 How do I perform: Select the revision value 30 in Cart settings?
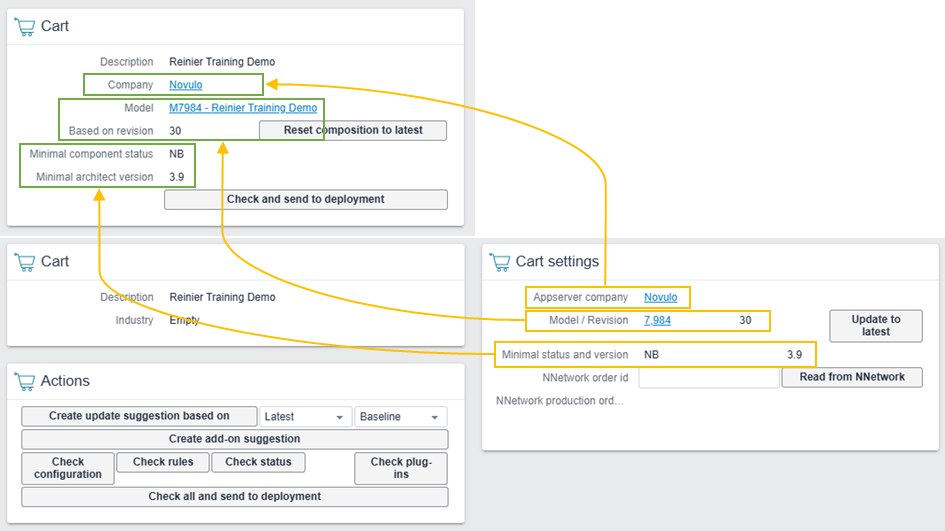746,321
